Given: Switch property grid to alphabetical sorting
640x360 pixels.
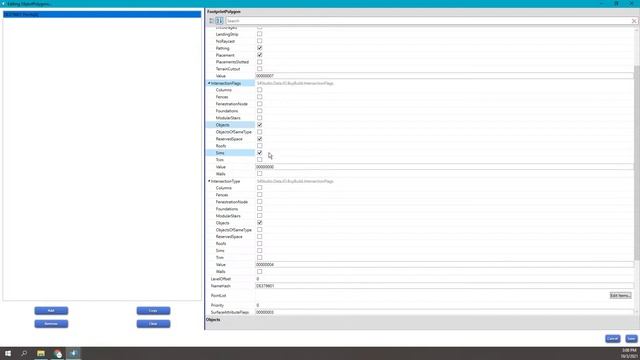Looking at the screenshot, I should coord(219,21).
